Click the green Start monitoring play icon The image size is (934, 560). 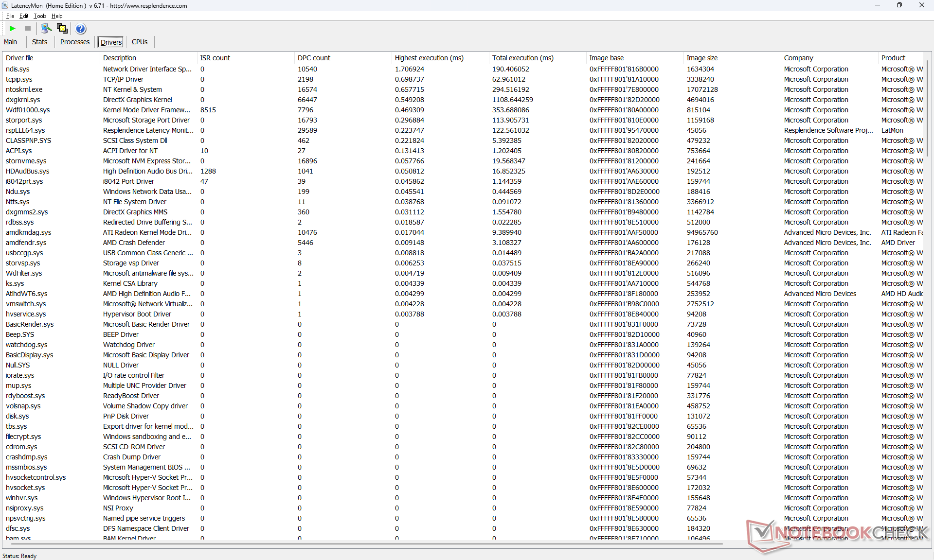point(12,29)
